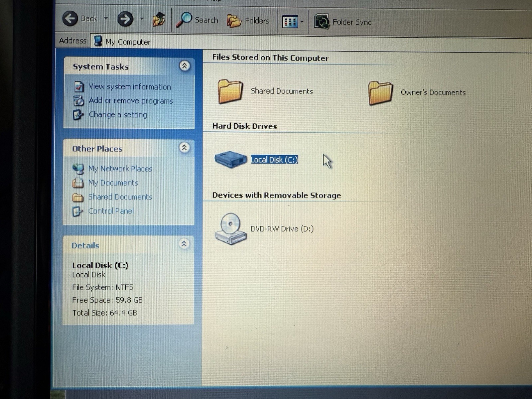Select the DVD-RW Drive (D:) icon
The image size is (532, 399).
[x=231, y=229]
